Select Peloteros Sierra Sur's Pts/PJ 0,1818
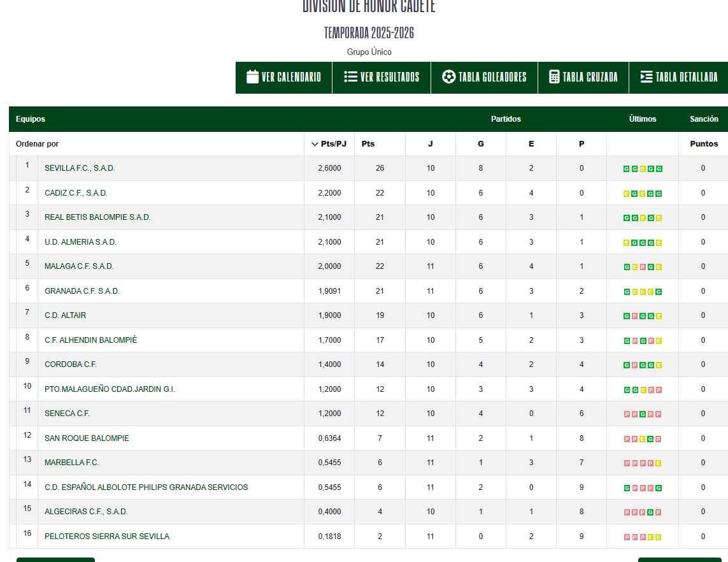This screenshot has width=728, height=562. [x=330, y=537]
